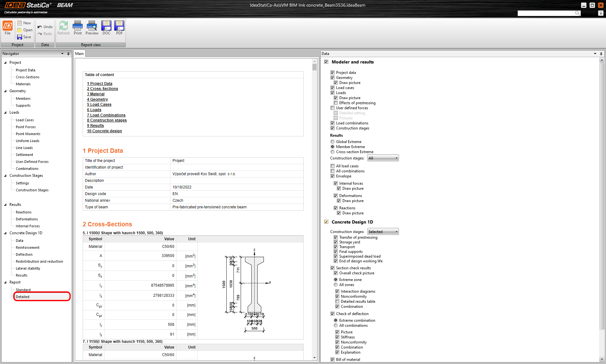Open Concrete Design Selected stages dropdown
The image size is (606, 364).
383,232
